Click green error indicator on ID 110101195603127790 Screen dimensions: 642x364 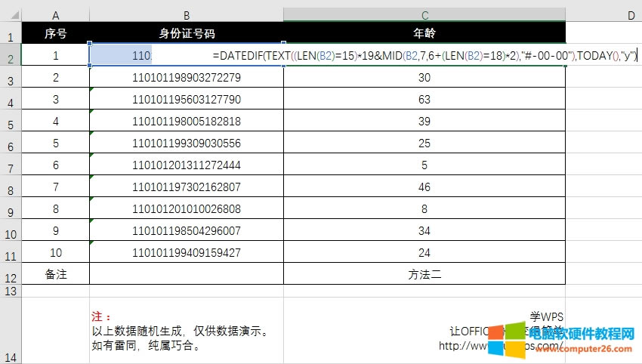click(92, 91)
